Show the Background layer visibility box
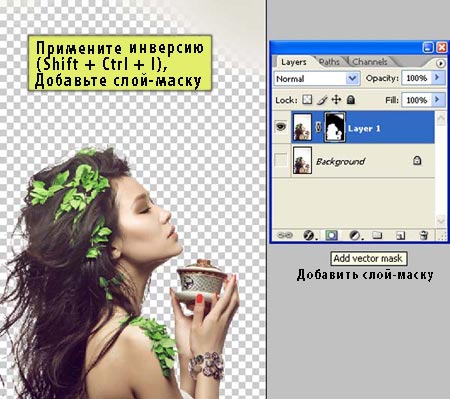The image size is (450, 399). tap(281, 160)
